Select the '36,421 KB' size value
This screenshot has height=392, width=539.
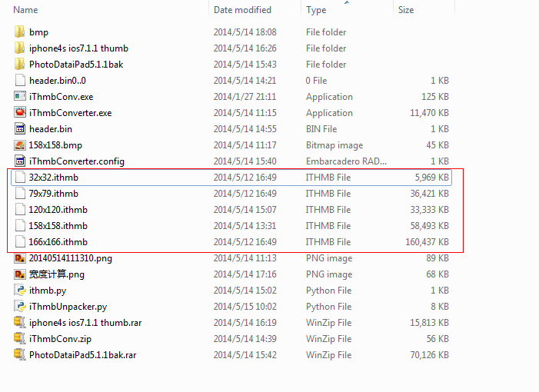[x=429, y=194]
